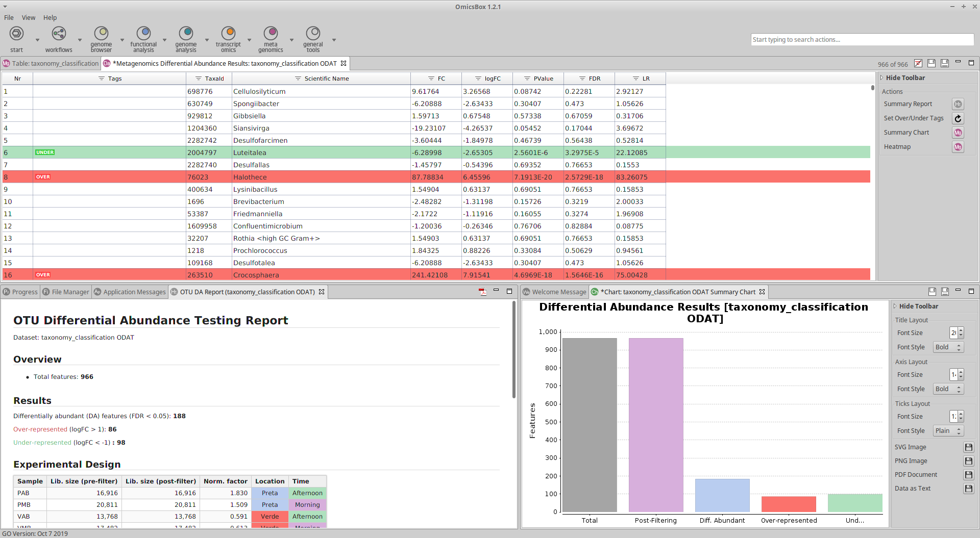Click the Summary Chart action
980x538 pixels.
906,133
